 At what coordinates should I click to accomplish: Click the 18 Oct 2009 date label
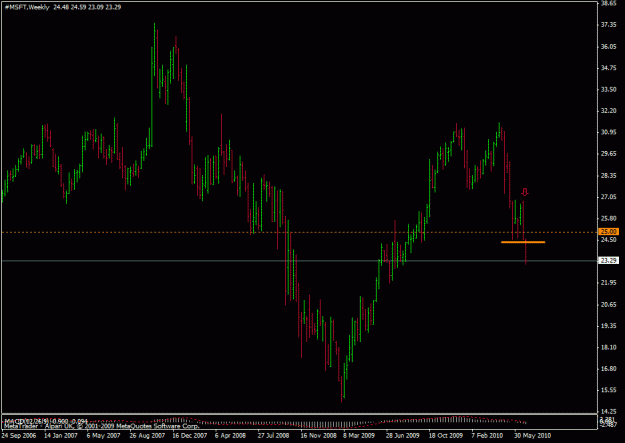point(446,435)
